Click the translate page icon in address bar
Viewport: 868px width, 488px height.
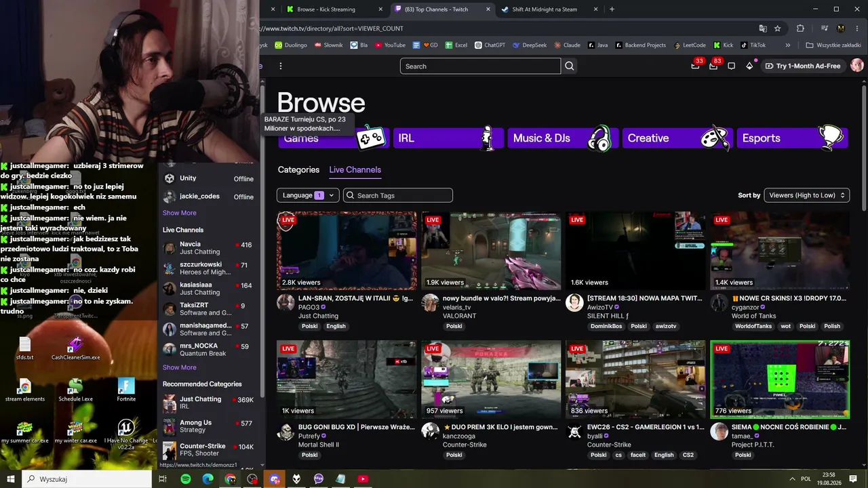pos(763,28)
